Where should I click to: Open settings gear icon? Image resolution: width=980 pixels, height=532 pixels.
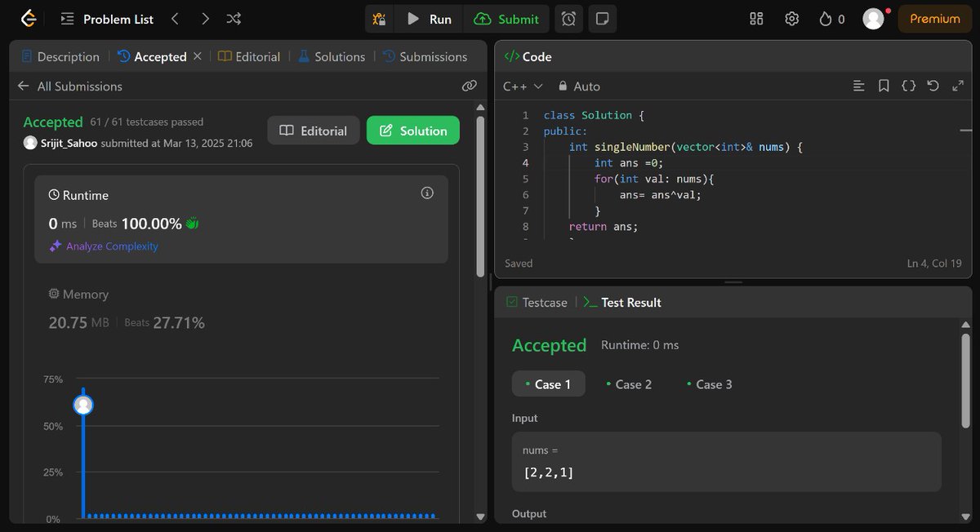pos(791,19)
